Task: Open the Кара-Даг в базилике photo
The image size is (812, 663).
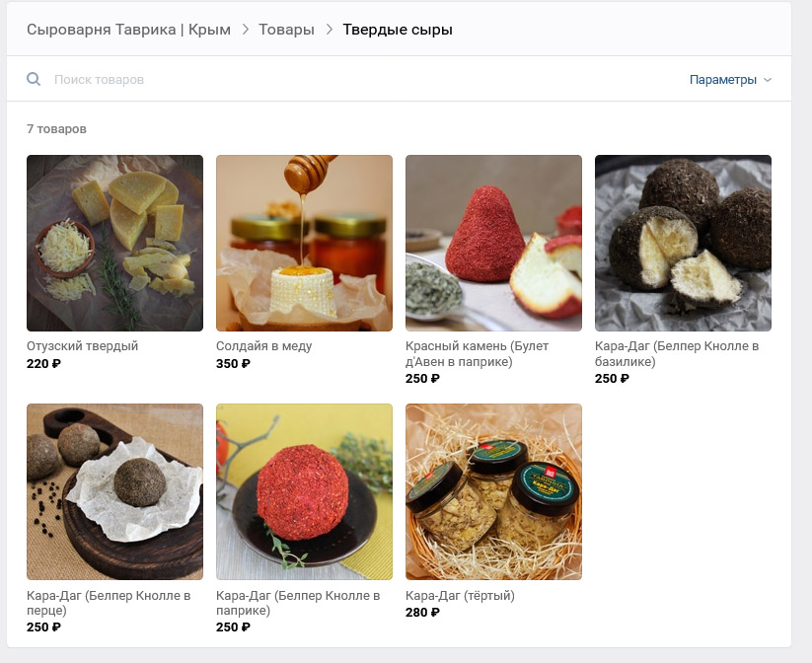Action: pos(683,243)
